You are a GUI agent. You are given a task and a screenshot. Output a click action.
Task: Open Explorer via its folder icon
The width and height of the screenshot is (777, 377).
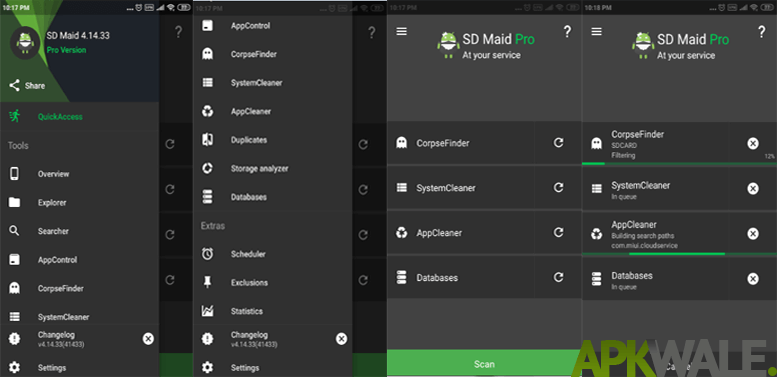click(14, 202)
